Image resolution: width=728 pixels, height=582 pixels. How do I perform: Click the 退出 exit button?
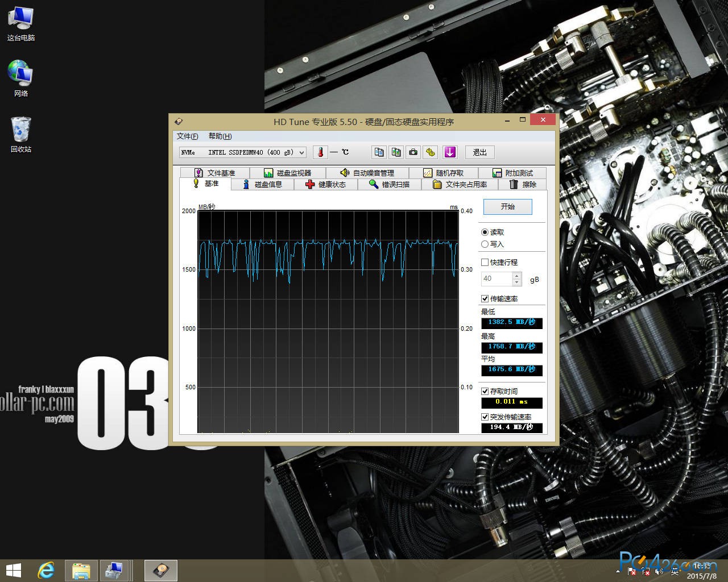[x=480, y=152]
